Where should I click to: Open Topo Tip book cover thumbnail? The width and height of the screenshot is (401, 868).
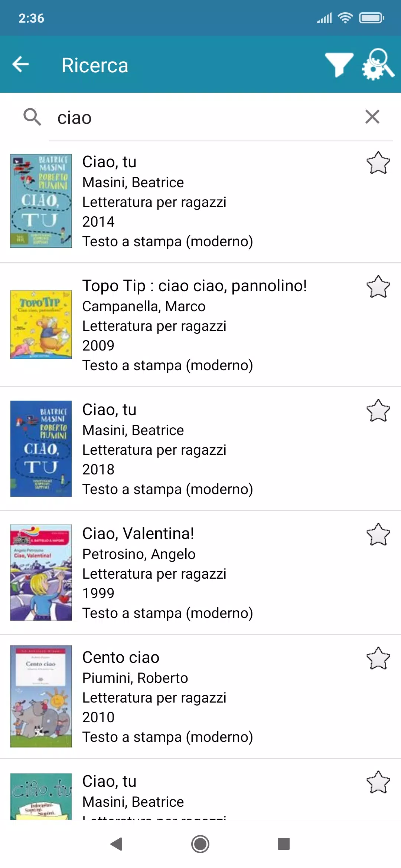(x=41, y=325)
